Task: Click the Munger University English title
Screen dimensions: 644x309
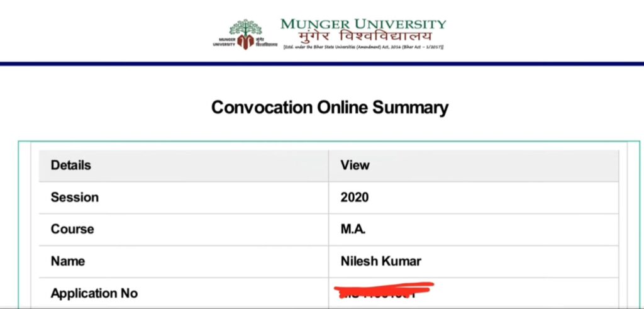Action: [x=363, y=24]
